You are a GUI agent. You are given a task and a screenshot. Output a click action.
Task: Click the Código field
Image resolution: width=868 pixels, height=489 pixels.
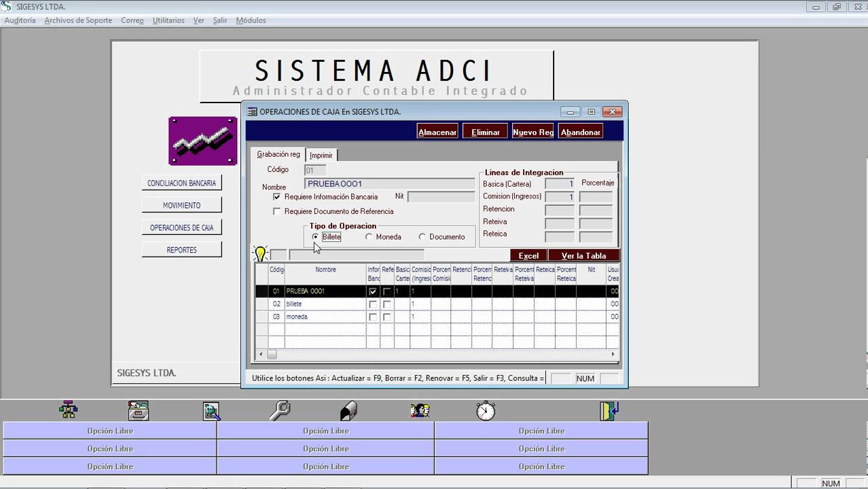point(315,170)
